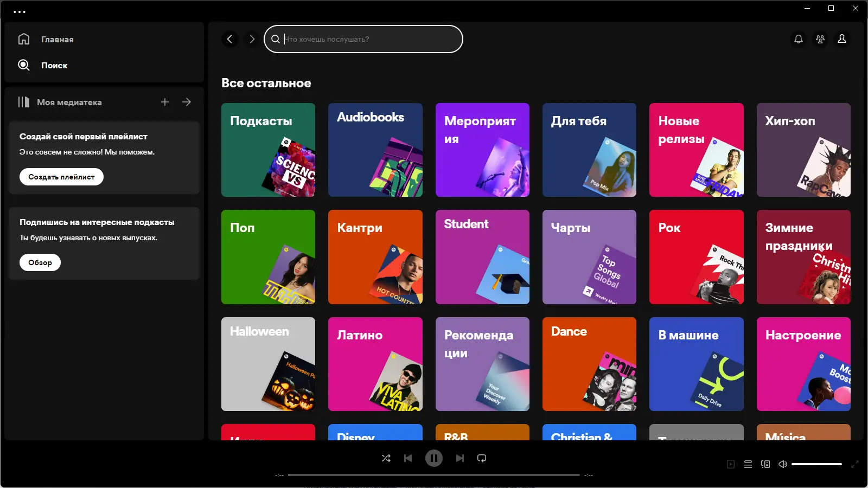
Task: Open the Мероприятия category card
Action: pyautogui.click(x=482, y=150)
